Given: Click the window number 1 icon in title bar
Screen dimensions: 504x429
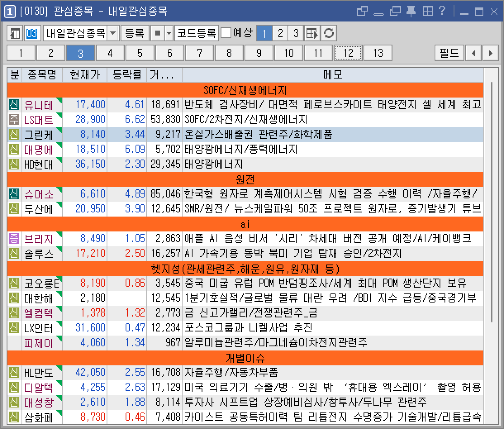Looking at the screenshot, I should point(10,12).
